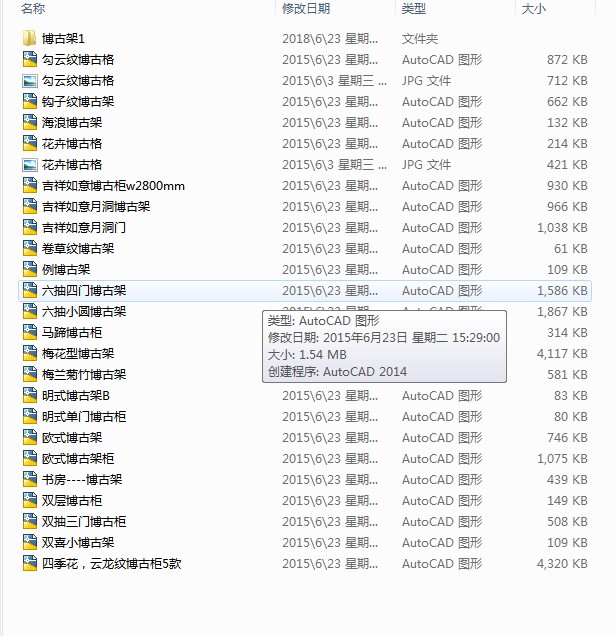This screenshot has height=636, width=616.
Task: Click the 欧式博古架柜 drawing icon
Action: pyautogui.click(x=29, y=458)
